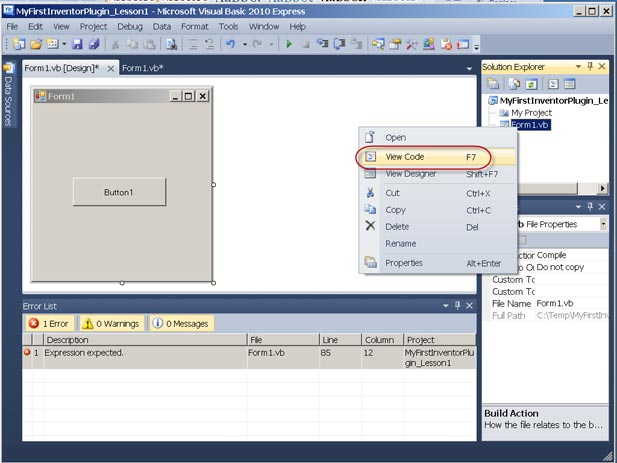Start debugging with the green play icon
Viewport: 617px width, 463px height.
pyautogui.click(x=289, y=44)
